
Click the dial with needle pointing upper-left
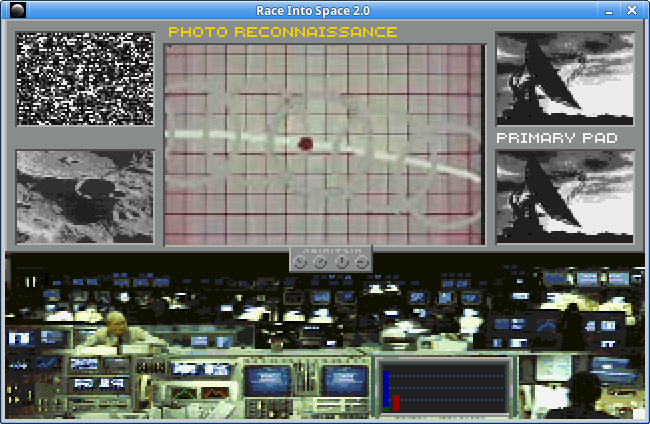pos(300,262)
